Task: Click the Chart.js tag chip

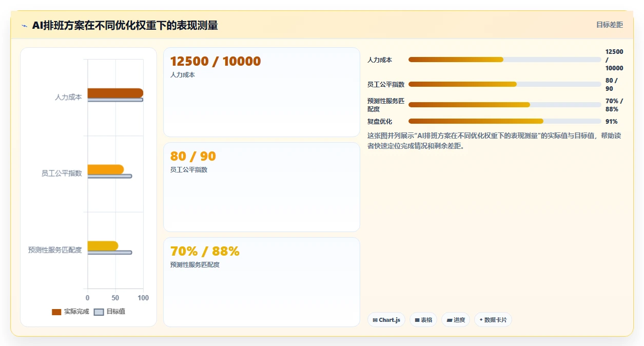Action: click(x=386, y=320)
